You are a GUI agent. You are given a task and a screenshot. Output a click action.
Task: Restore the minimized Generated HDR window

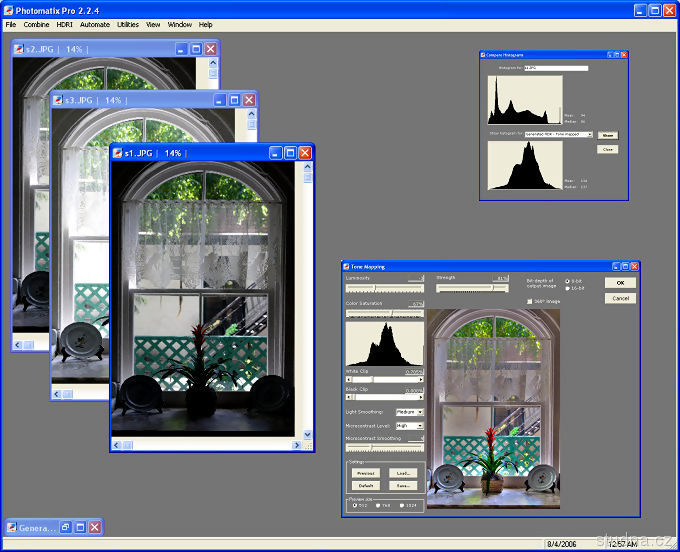click(x=63, y=527)
